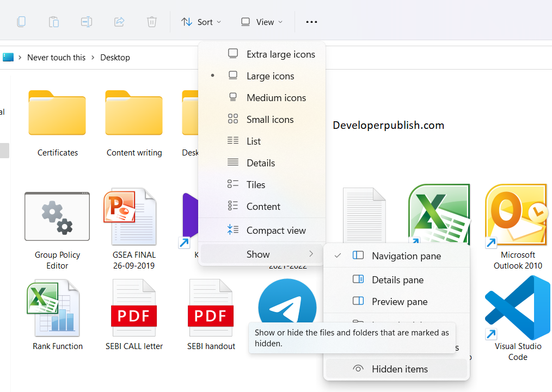
Task: Choose Small icons view
Action: 262,120
